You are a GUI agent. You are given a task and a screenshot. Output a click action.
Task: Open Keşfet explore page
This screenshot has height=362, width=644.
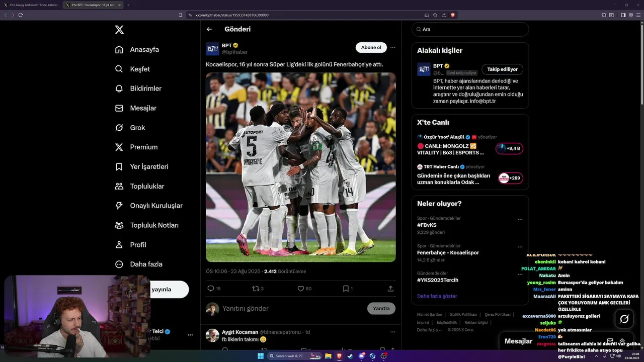pos(132,69)
